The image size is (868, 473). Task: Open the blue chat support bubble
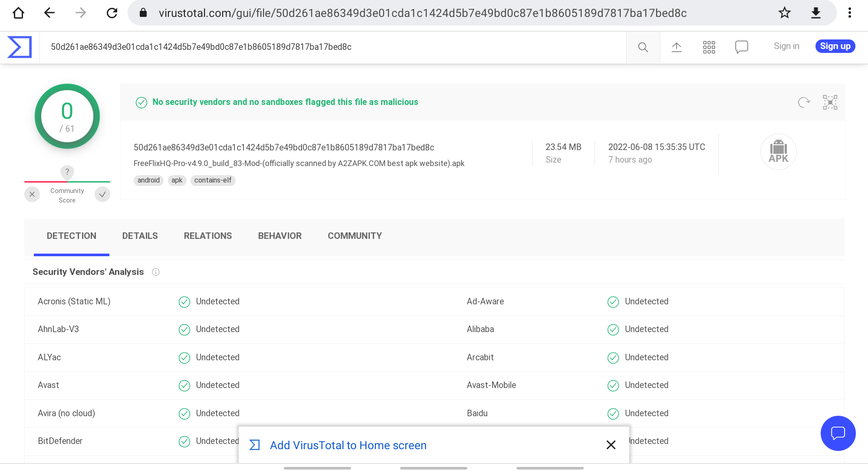click(x=838, y=433)
